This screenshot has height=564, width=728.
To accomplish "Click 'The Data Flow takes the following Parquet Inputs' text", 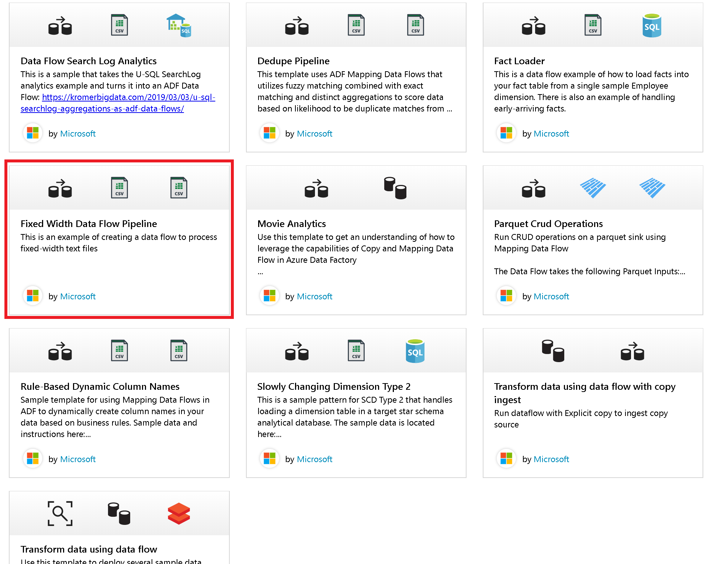I will click(x=590, y=272).
